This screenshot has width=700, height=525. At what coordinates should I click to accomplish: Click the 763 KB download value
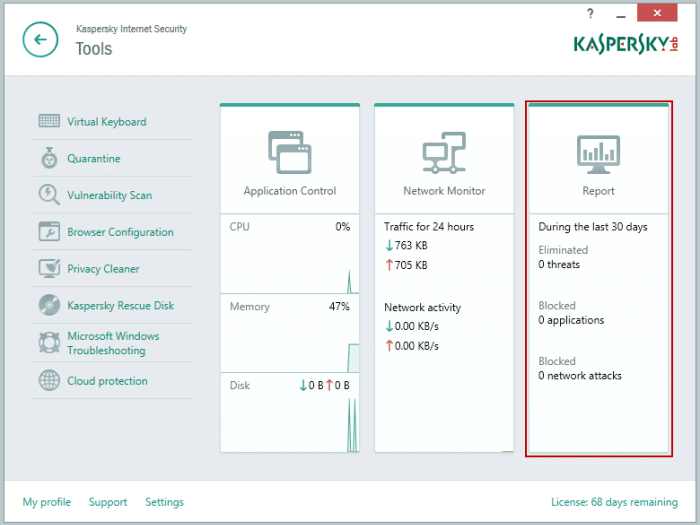[411, 246]
